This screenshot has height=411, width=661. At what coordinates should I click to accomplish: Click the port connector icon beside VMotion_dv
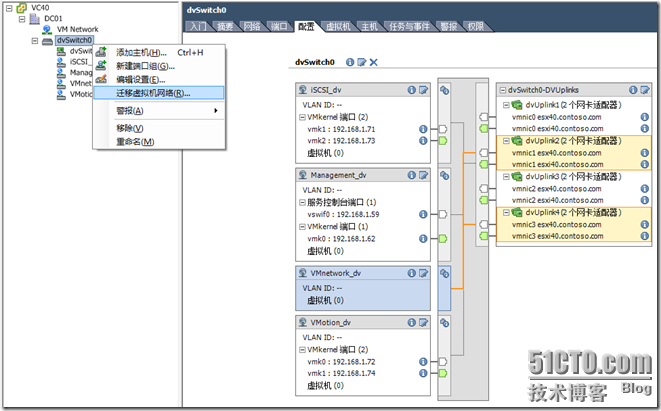tap(444, 323)
